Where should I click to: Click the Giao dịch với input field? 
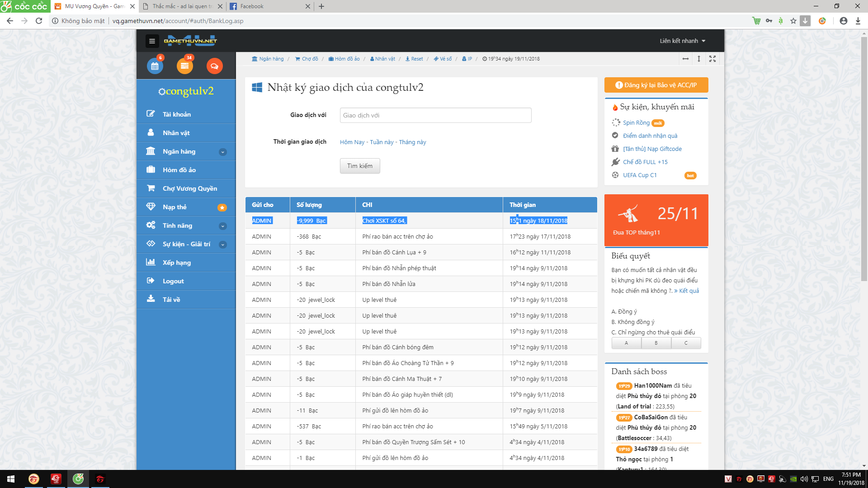click(x=435, y=115)
